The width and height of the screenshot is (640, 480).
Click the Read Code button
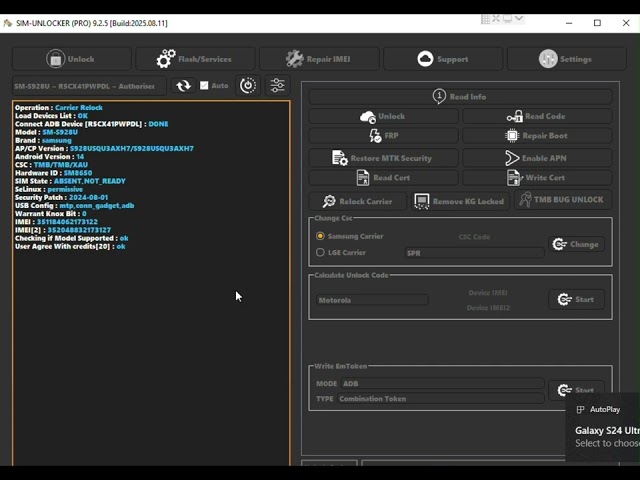pyautogui.click(x=537, y=116)
